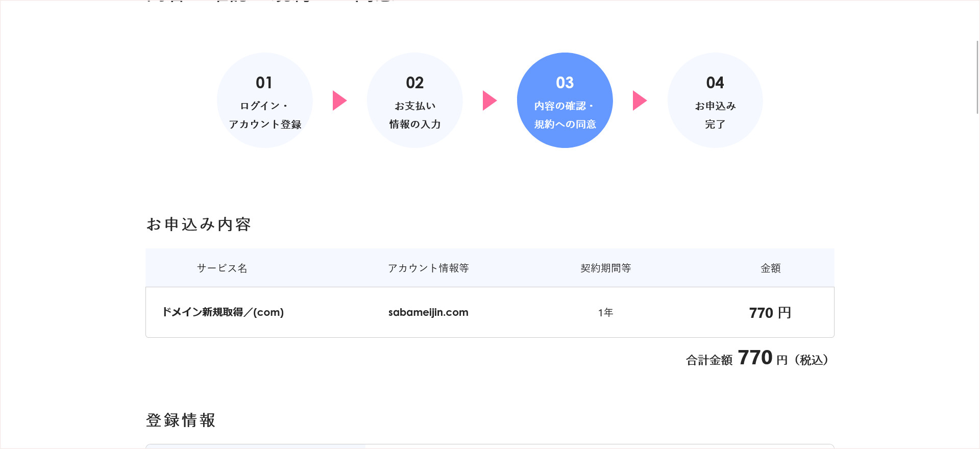Click the pink arrow between steps 02 and 03

point(489,101)
